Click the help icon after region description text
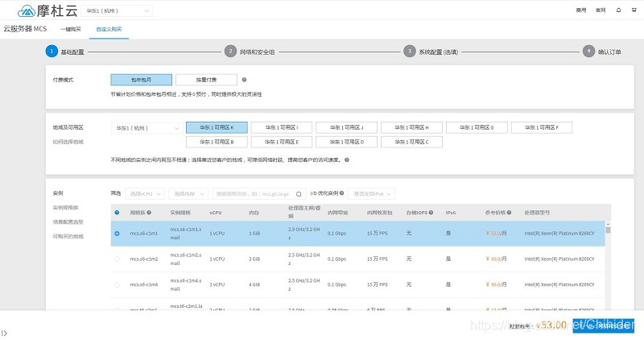The image size is (644, 340). point(347,160)
